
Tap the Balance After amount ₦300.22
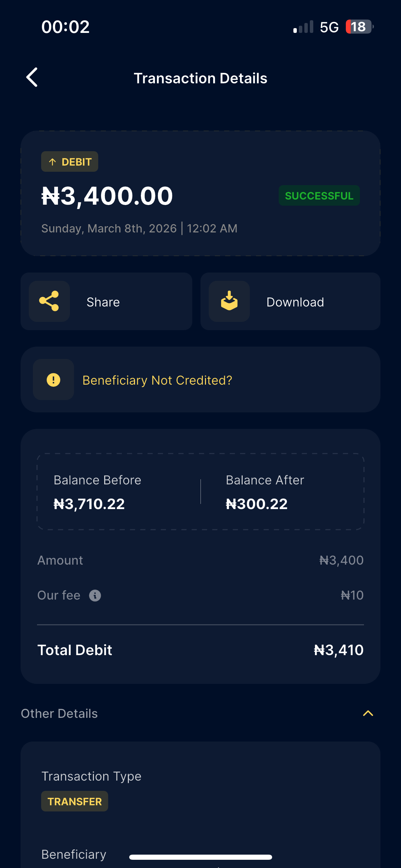tap(257, 504)
